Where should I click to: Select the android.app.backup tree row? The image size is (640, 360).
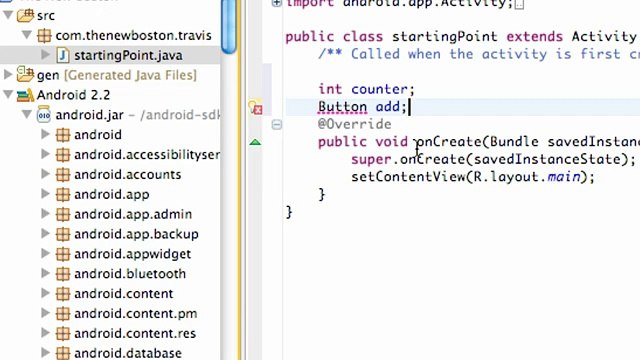110,234
